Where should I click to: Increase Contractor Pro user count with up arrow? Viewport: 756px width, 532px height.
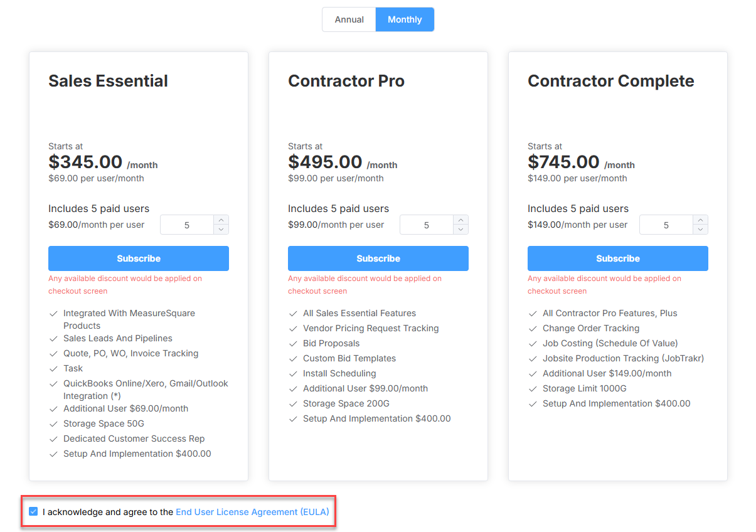pos(461,220)
